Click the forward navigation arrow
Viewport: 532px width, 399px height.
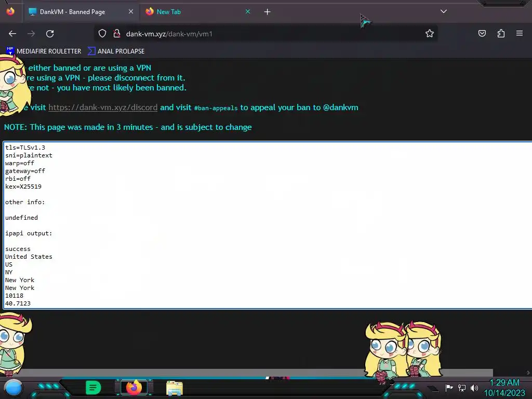(x=31, y=34)
